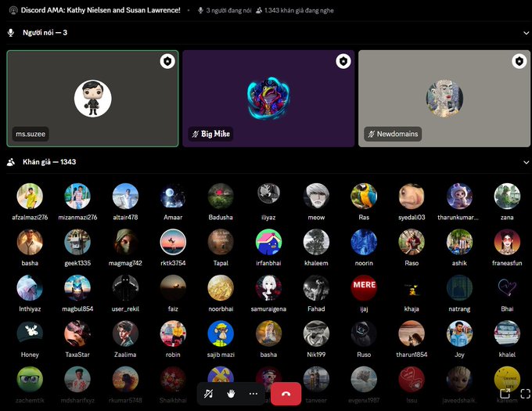The image size is (532, 411).
Task: Select the blue avatar of noorin
Action: click(364, 242)
